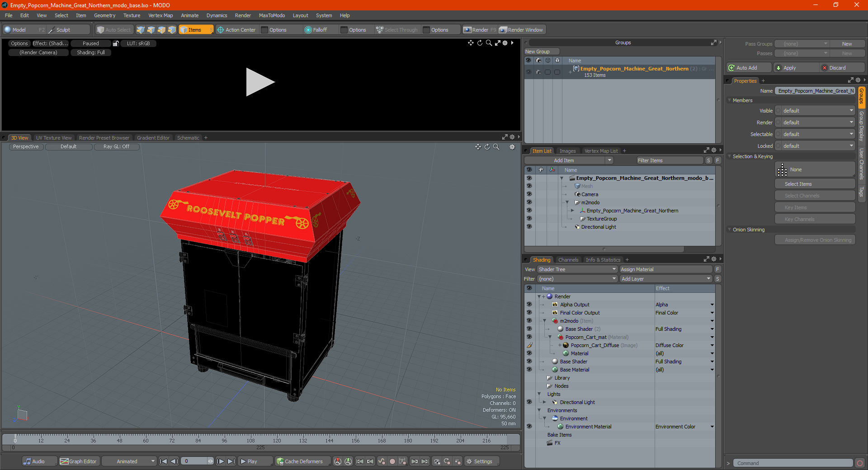Click the lock icon in render preview
Image resolution: width=868 pixels, height=470 pixels.
click(116, 43)
